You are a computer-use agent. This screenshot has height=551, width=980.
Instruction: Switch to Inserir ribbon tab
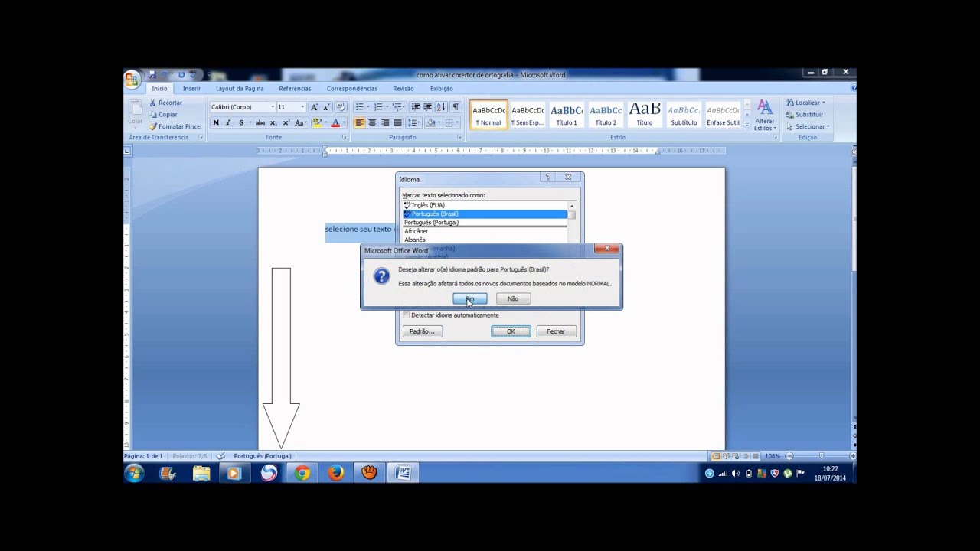coord(191,89)
